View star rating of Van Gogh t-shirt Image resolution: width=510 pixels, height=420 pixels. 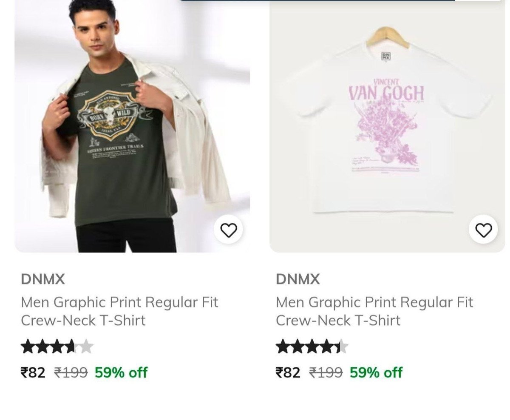tap(312, 347)
